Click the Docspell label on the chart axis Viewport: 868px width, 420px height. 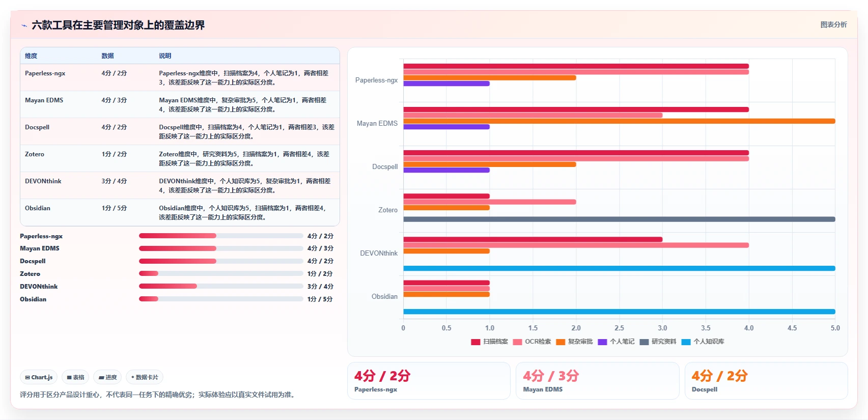(385, 167)
